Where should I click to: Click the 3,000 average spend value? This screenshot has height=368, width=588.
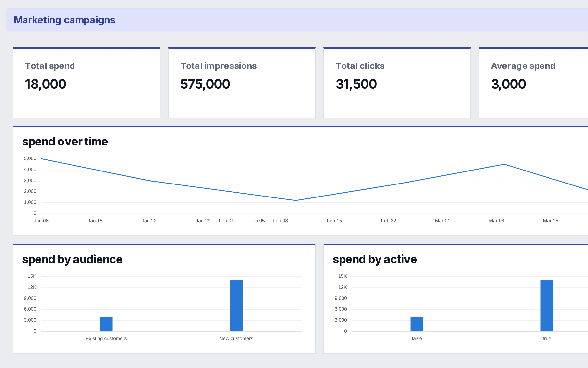(508, 84)
